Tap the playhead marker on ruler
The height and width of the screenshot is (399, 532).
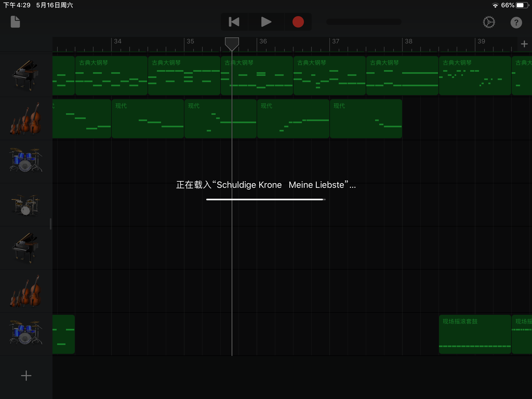tap(232, 43)
